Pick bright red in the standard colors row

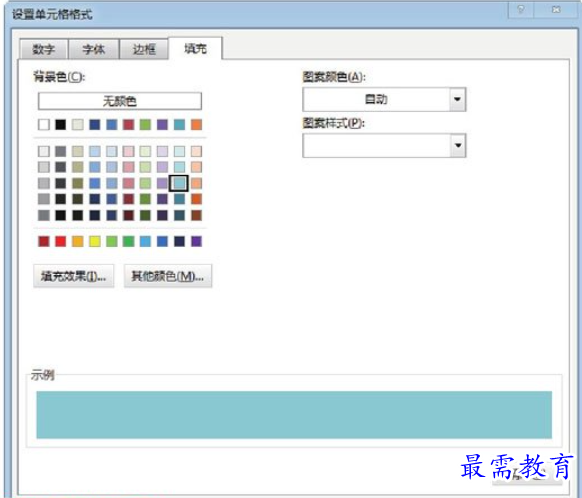pyautogui.click(x=61, y=241)
